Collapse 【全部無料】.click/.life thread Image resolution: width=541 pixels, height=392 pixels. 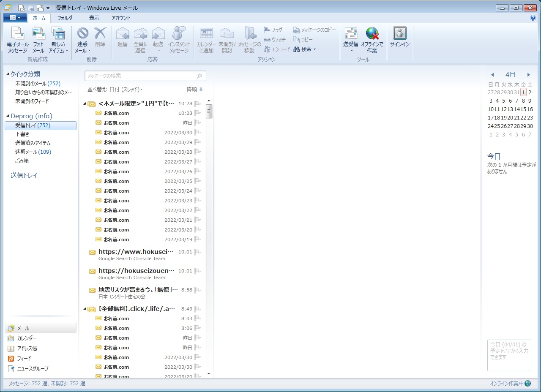point(85,309)
